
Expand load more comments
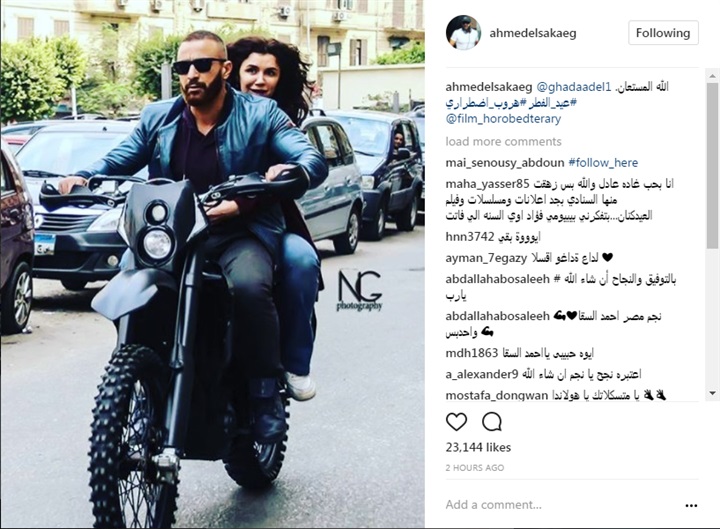pos(503,141)
